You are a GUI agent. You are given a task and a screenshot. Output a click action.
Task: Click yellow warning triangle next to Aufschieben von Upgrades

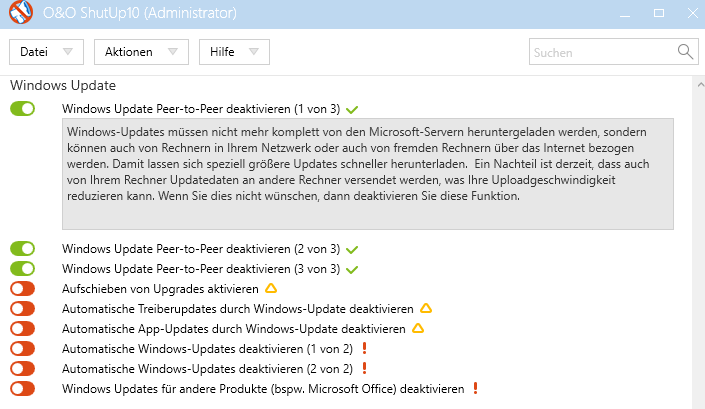(x=271, y=288)
